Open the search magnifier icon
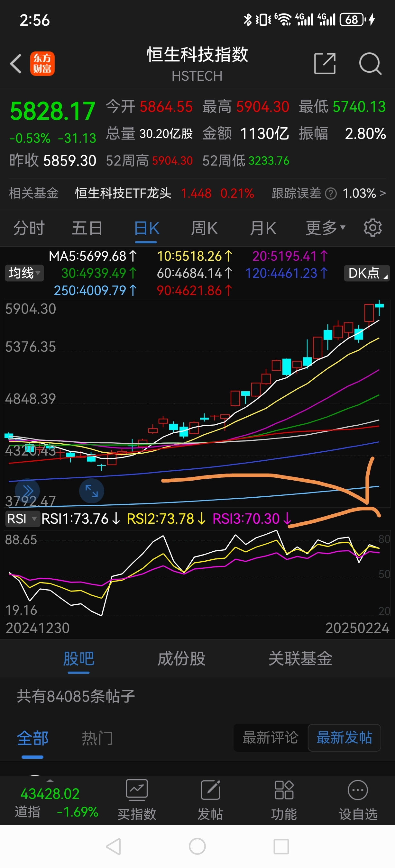 click(x=370, y=63)
